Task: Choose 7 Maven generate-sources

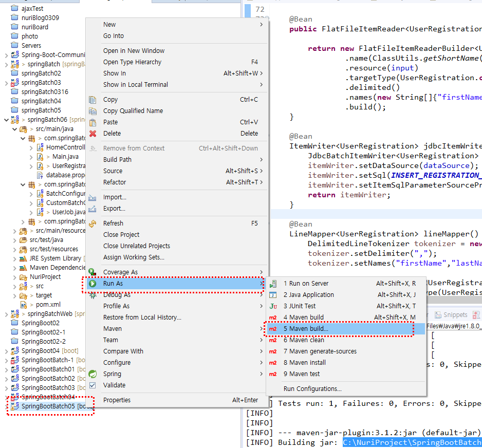Action: [346, 351]
